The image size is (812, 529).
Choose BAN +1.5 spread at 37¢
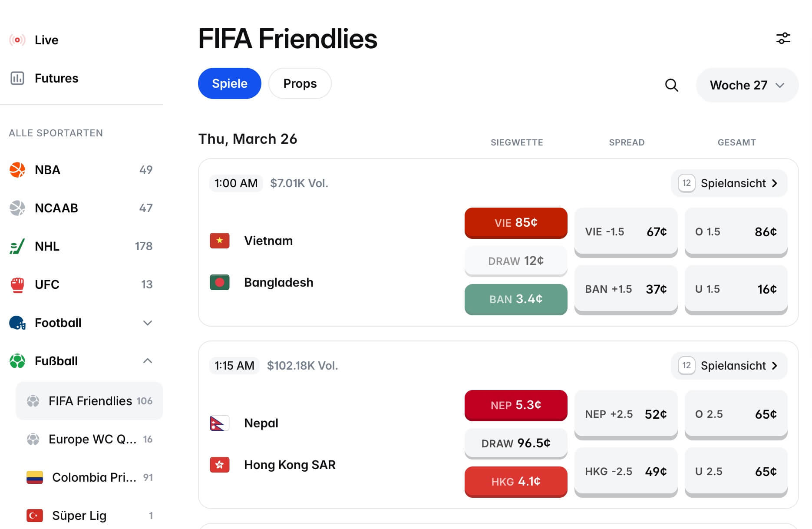625,289
